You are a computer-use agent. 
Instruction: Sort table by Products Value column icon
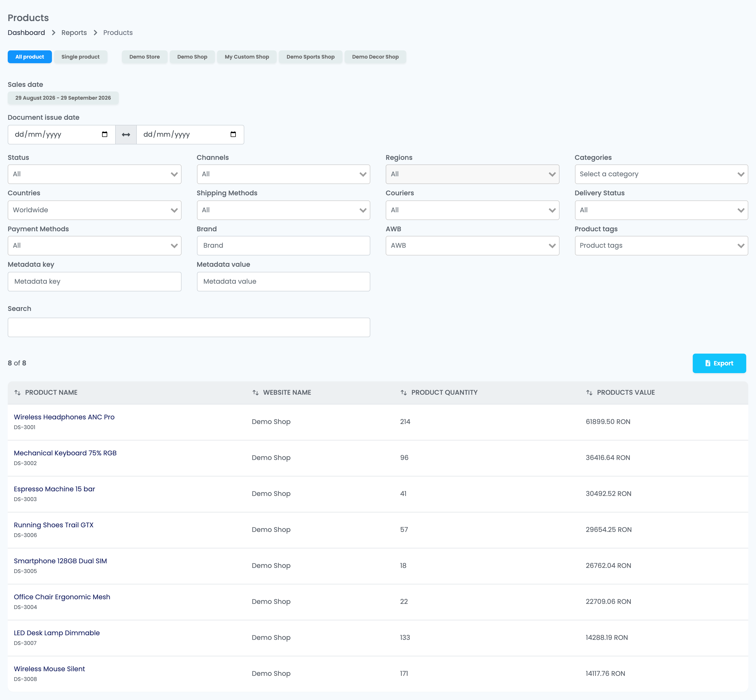(x=589, y=392)
